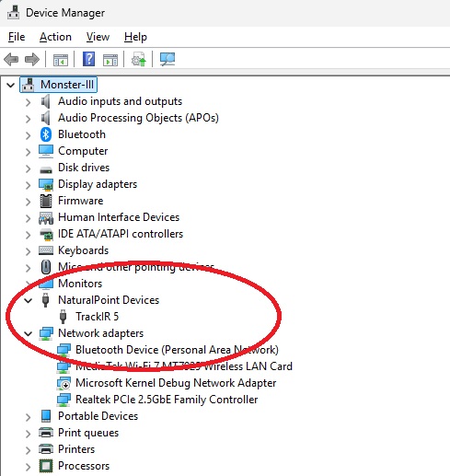Click the Display adapters icon
The height and width of the screenshot is (476, 450).
pyautogui.click(x=46, y=184)
